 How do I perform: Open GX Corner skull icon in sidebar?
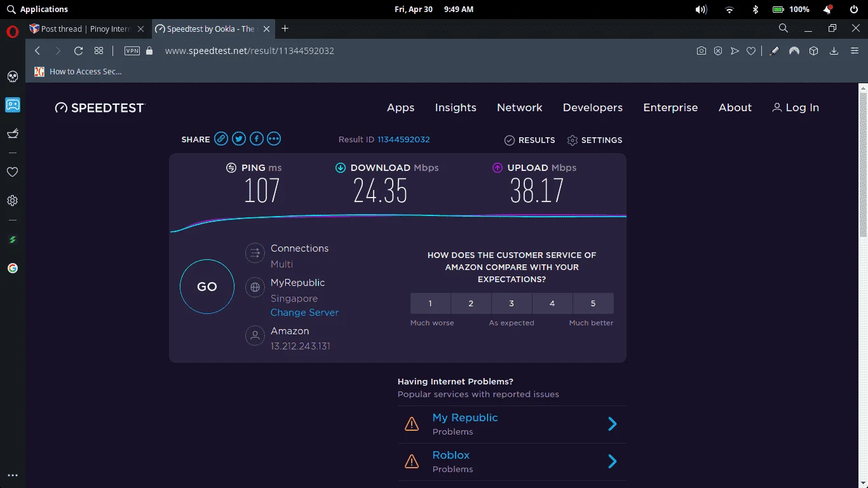pos(12,77)
